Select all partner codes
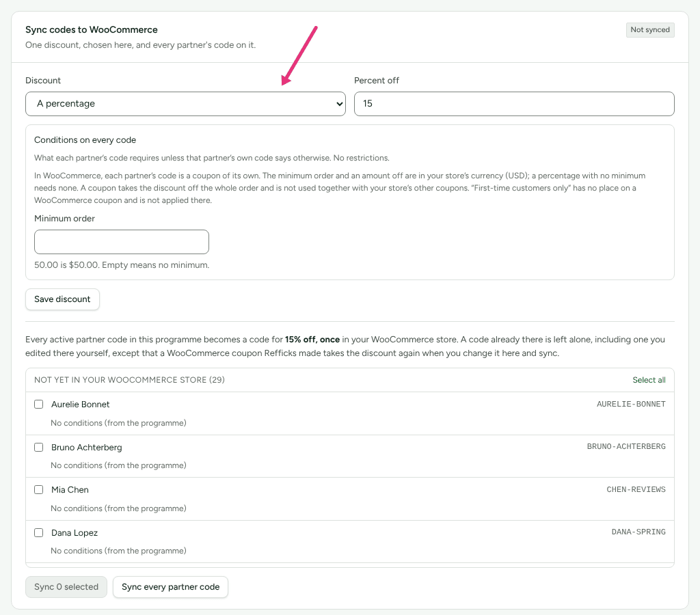This screenshot has width=700, height=615. click(x=649, y=380)
